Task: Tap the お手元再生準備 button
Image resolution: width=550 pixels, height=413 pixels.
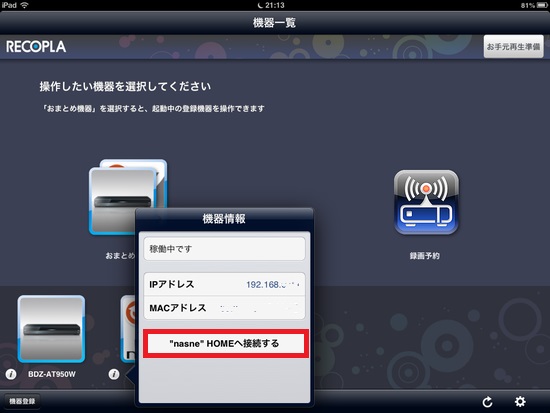Action: tap(514, 46)
